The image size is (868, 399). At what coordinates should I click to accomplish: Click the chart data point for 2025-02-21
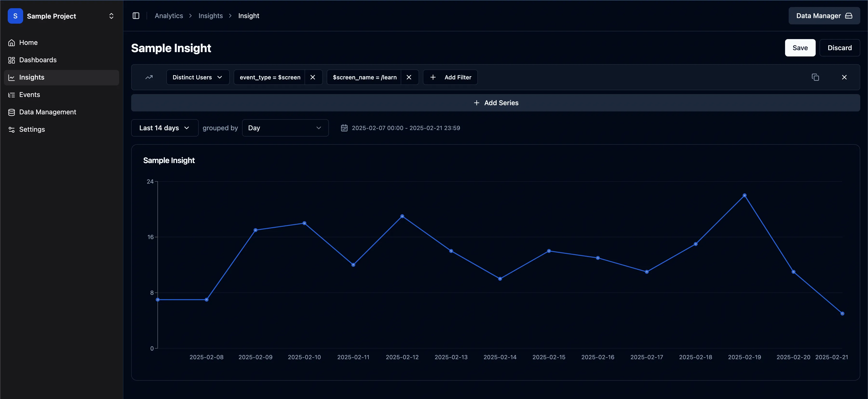(x=842, y=313)
